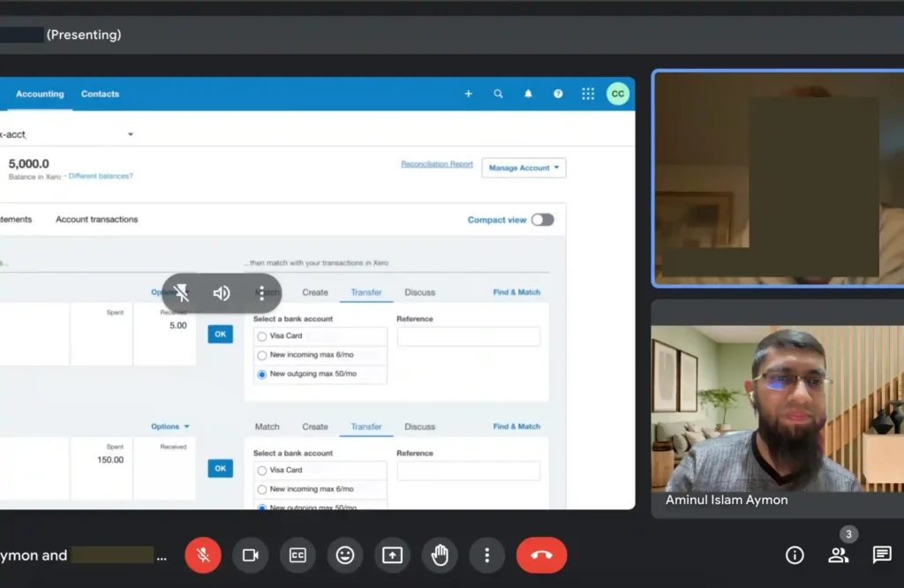Select New incoming max 6/mo for 5.00 transaction

point(261,355)
